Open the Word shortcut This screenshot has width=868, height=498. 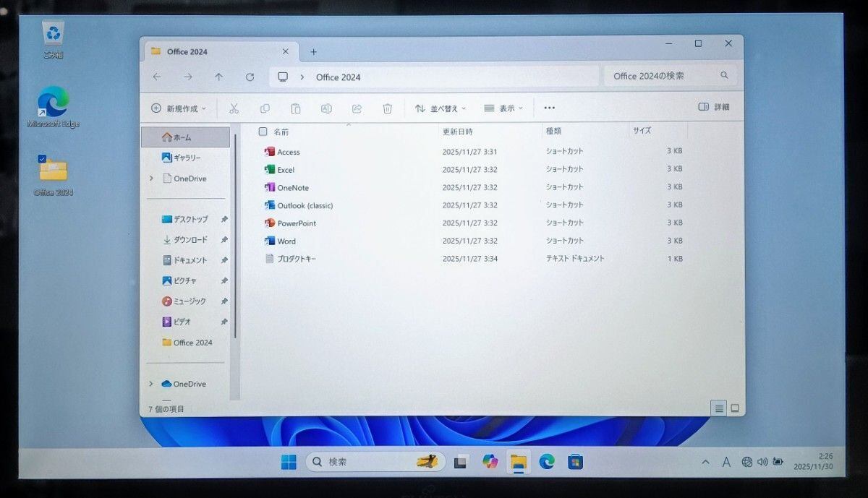point(280,241)
